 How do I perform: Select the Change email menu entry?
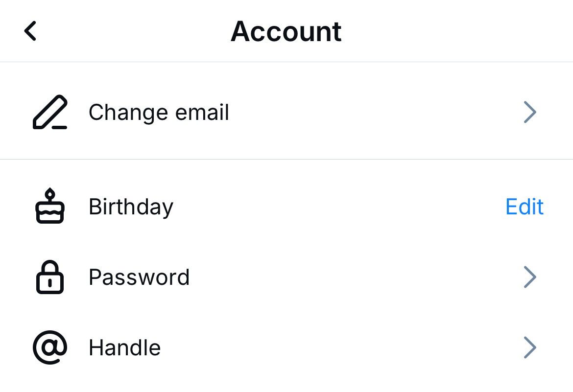pos(159,112)
